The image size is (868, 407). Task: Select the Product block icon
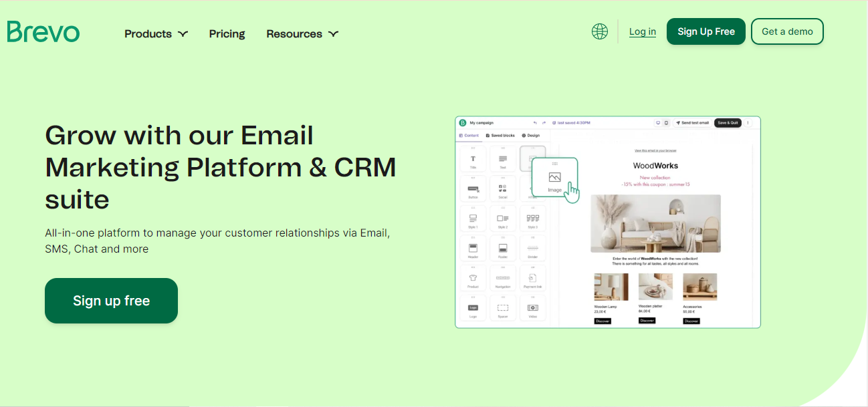[x=473, y=277]
